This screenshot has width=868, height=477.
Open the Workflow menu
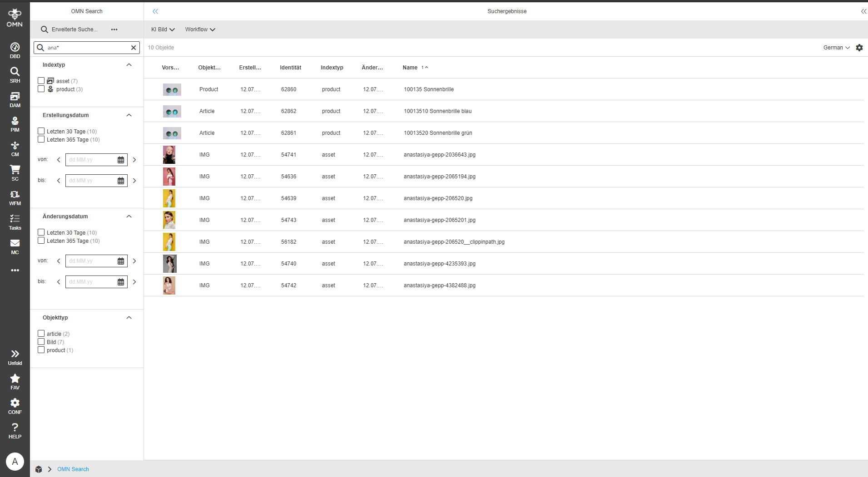click(199, 29)
